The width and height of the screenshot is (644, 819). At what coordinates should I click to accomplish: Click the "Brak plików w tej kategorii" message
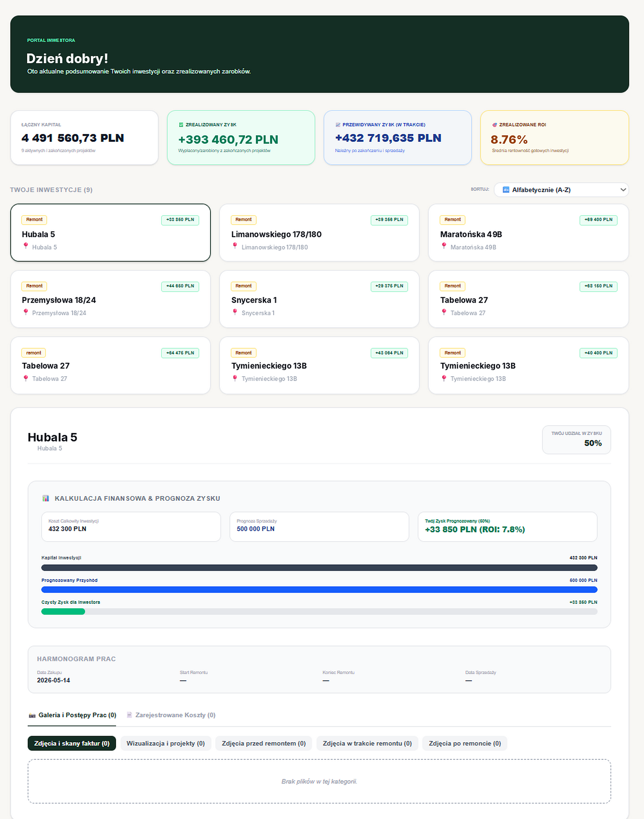[x=319, y=781]
